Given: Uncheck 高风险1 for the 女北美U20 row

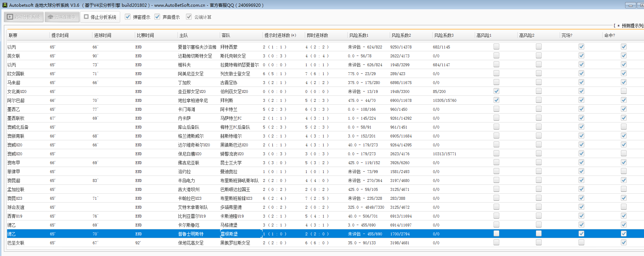Looking at the screenshot, I should tap(496, 91).
